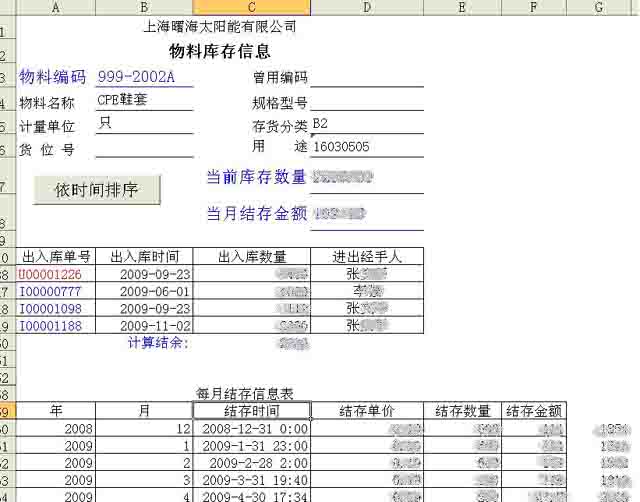The image size is (640, 502).
Task: Select column D header
Action: [x=367, y=8]
